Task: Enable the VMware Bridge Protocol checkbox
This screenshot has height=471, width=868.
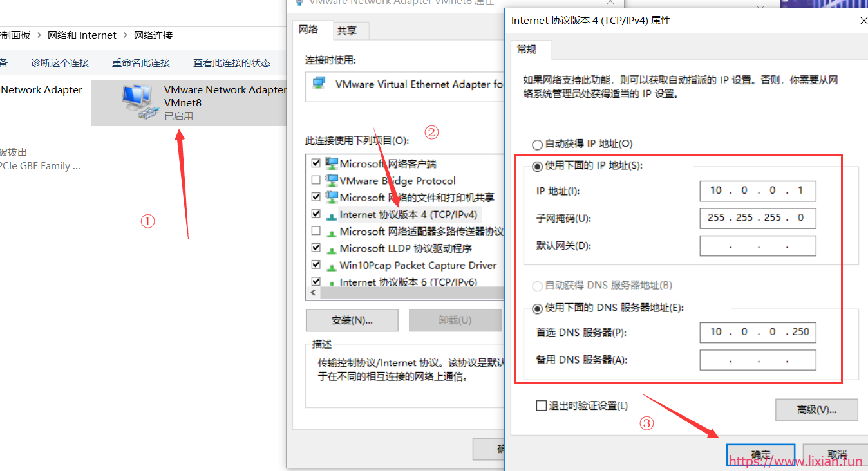Action: 316,180
